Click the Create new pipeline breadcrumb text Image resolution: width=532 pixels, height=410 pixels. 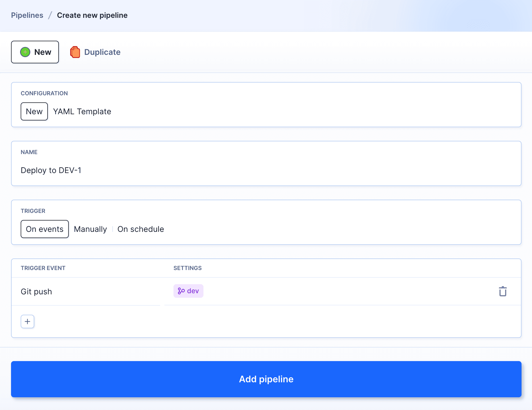[92, 15]
